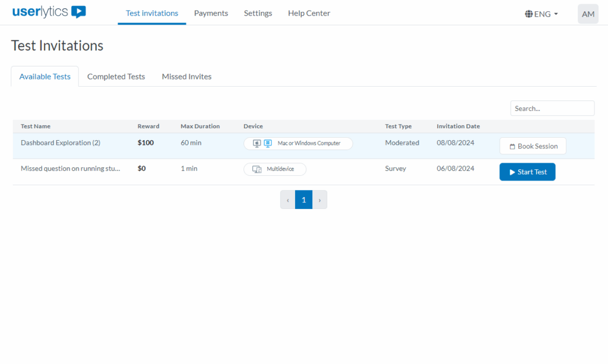Start the Missed question survey test

click(x=527, y=172)
